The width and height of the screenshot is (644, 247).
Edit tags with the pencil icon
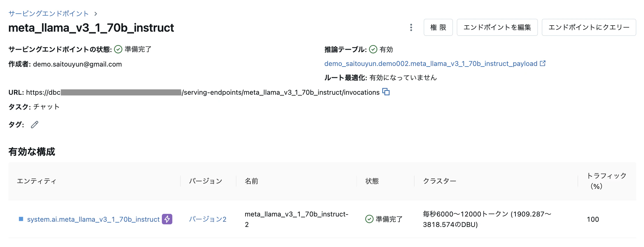coord(35,125)
